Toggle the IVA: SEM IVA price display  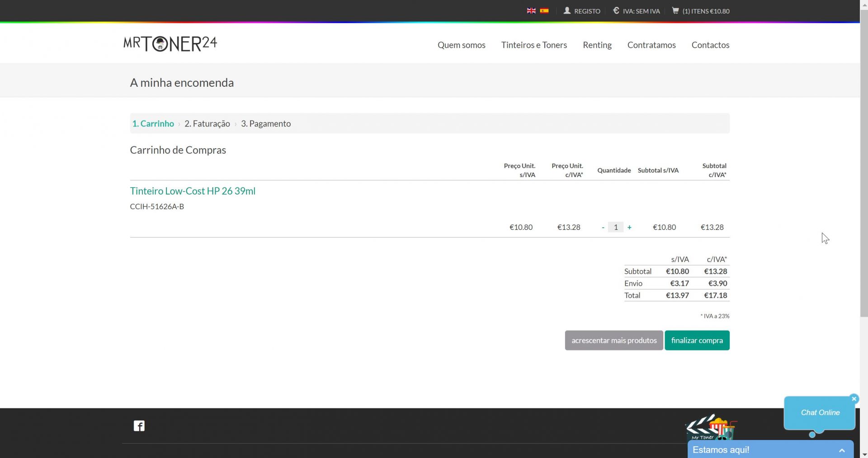tap(637, 11)
